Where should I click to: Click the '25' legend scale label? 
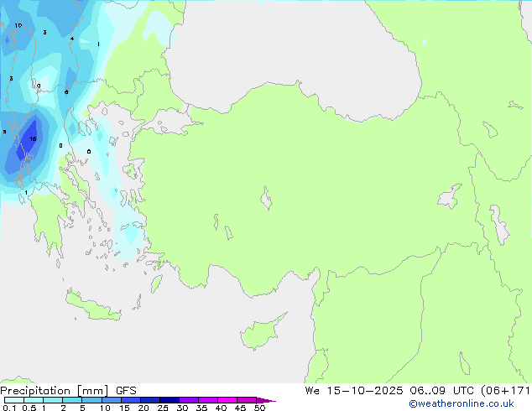coord(163,408)
